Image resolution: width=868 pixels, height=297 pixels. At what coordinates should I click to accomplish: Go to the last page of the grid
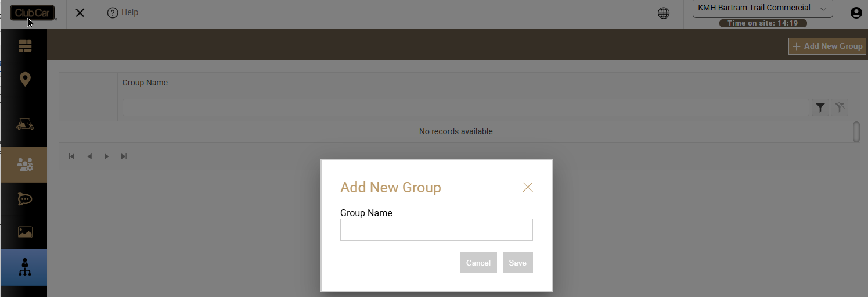pos(124,156)
